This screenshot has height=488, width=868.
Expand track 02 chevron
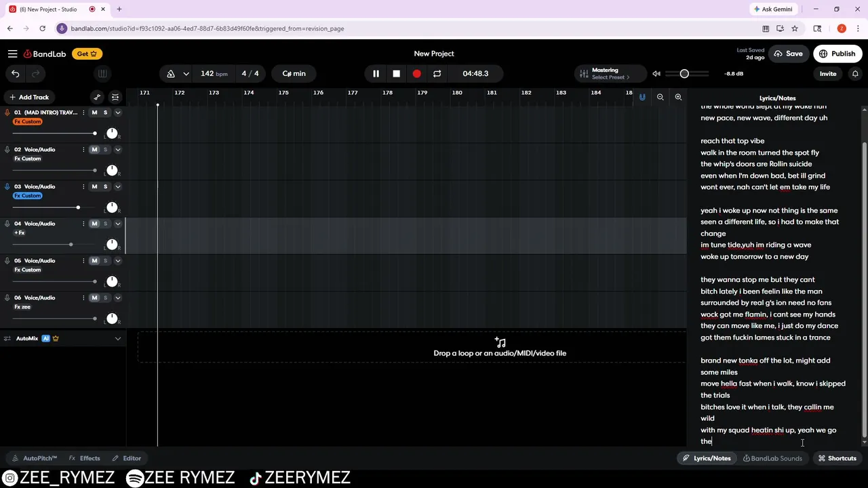[117, 150]
